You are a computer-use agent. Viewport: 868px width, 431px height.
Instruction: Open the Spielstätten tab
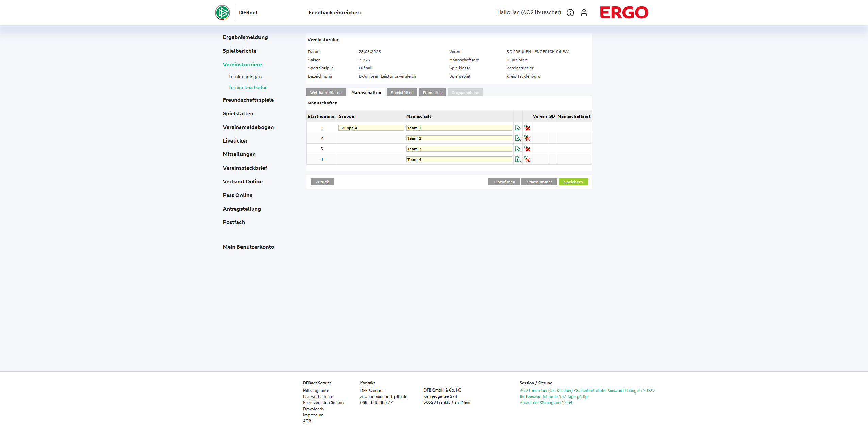click(402, 93)
